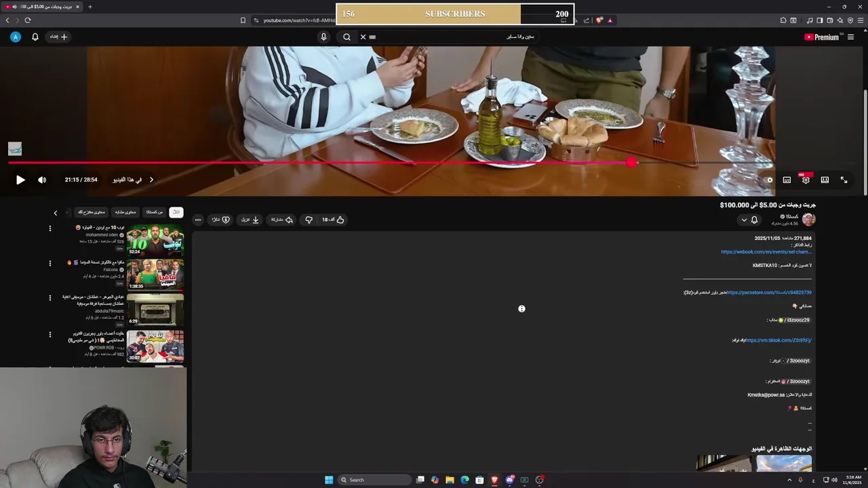Click the YouTube search magnifier button
The width and height of the screenshot is (868, 488).
point(347,37)
